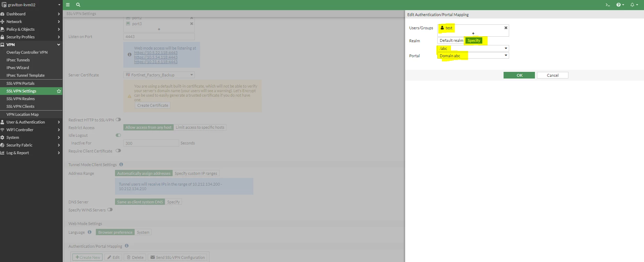Image resolution: width=644 pixels, height=262 pixels.
Task: Open the Domain abc portal dropdown
Action: 473,56
